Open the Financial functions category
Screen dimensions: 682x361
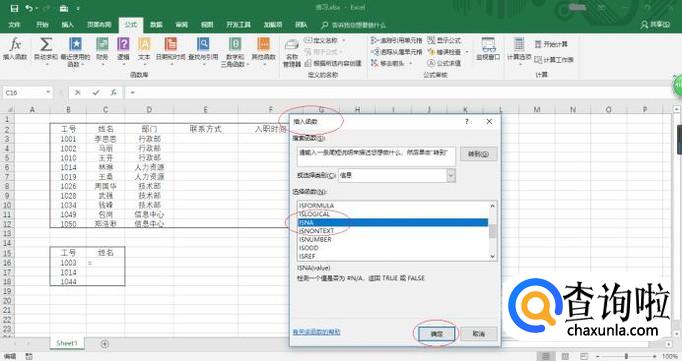click(x=102, y=51)
